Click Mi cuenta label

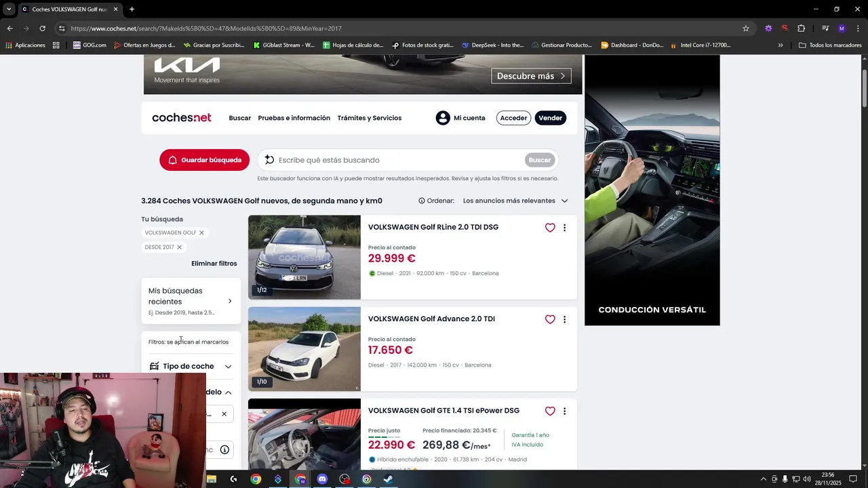469,118
